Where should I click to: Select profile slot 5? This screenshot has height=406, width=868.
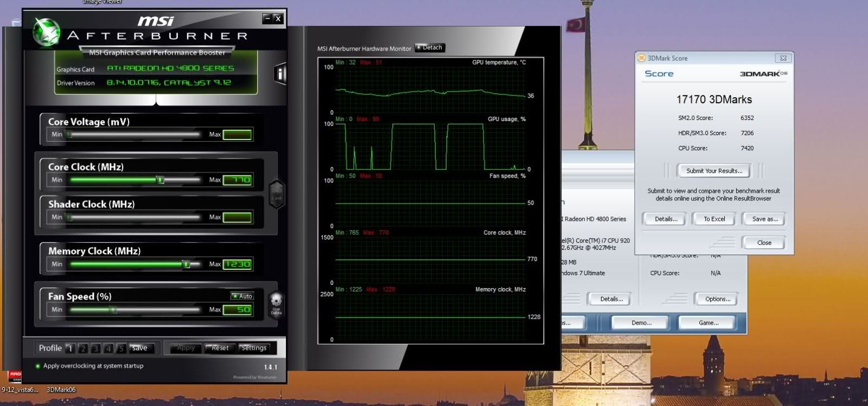click(x=122, y=348)
